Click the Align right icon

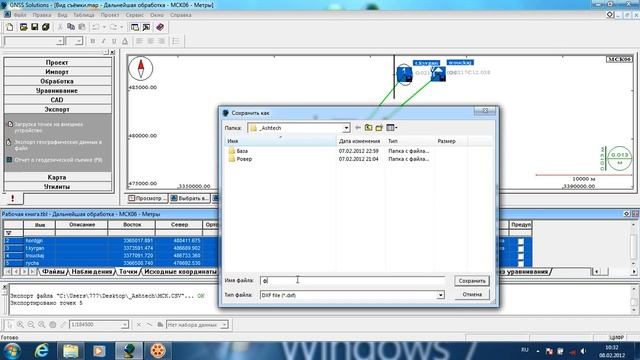pos(162,41)
